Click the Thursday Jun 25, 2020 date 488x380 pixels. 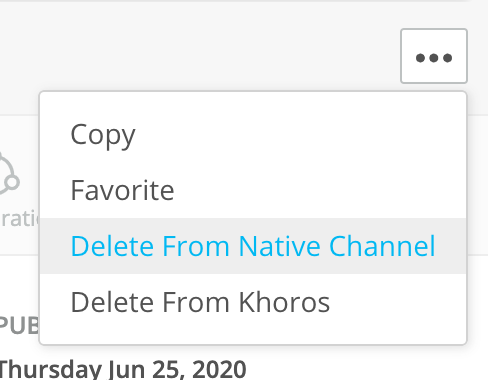tap(123, 369)
